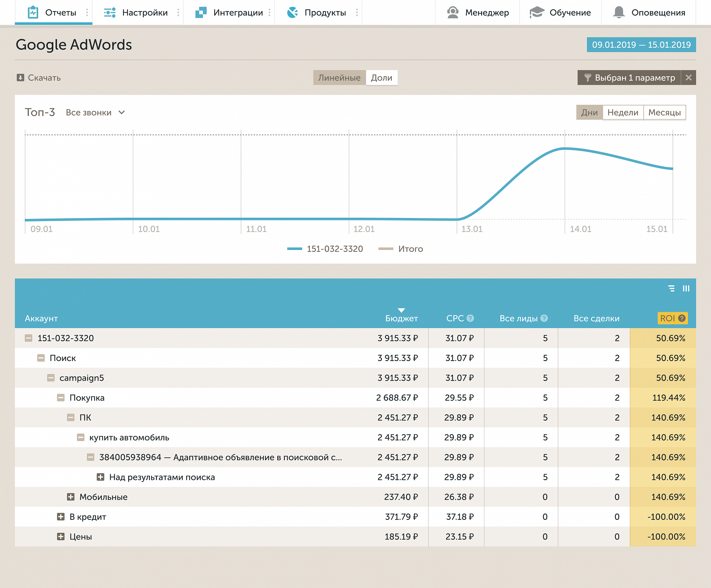The width and height of the screenshot is (711, 588).
Task: Click the download arrow icon beside Скачать
Action: (x=20, y=77)
